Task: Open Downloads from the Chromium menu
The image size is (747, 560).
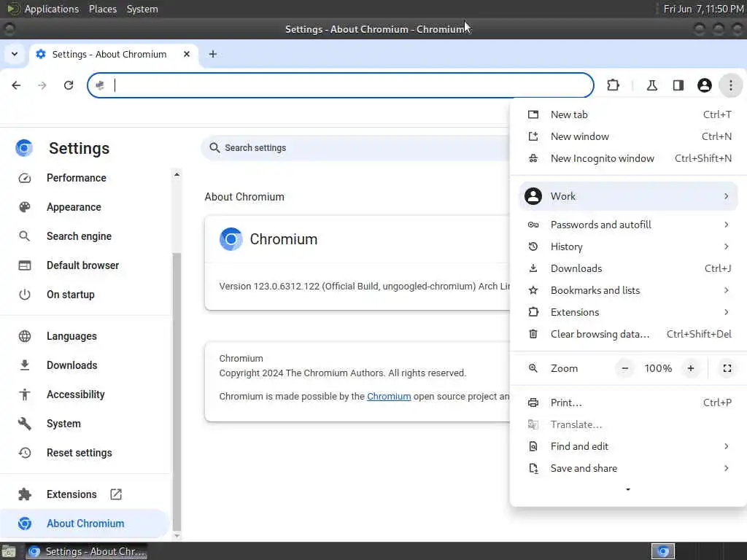Action: tap(628, 268)
